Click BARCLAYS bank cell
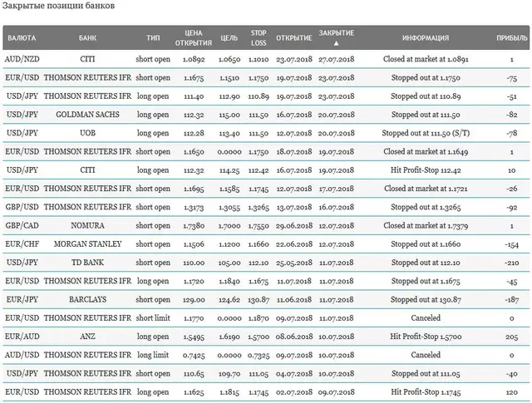This screenshot has width=532, height=403. click(x=87, y=299)
